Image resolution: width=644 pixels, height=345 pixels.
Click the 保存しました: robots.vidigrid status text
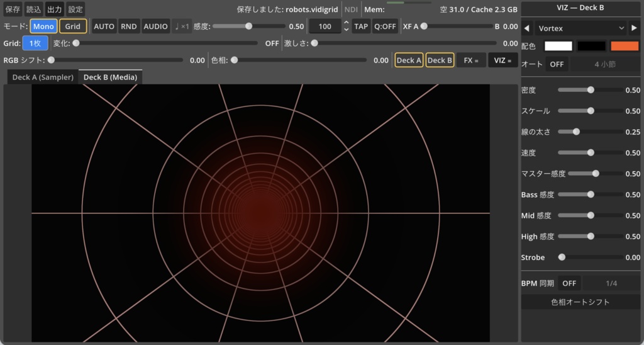pyautogui.click(x=287, y=9)
